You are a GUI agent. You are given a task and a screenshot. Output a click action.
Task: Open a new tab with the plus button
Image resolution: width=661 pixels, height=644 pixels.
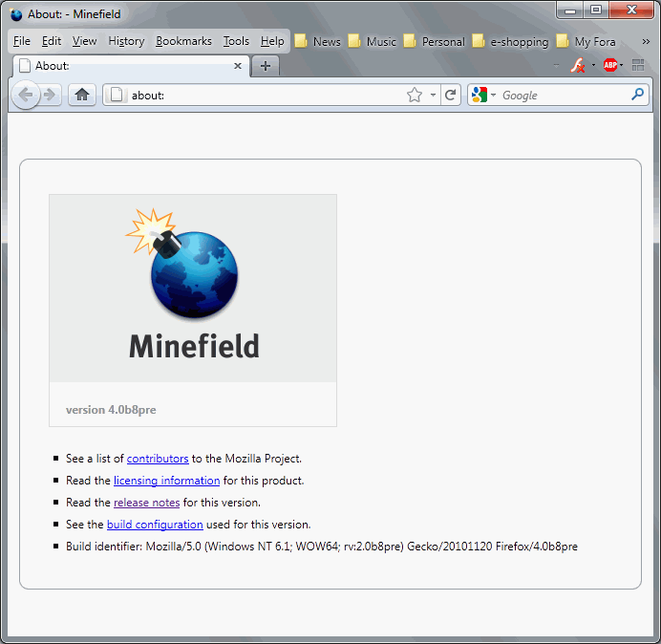tap(266, 66)
